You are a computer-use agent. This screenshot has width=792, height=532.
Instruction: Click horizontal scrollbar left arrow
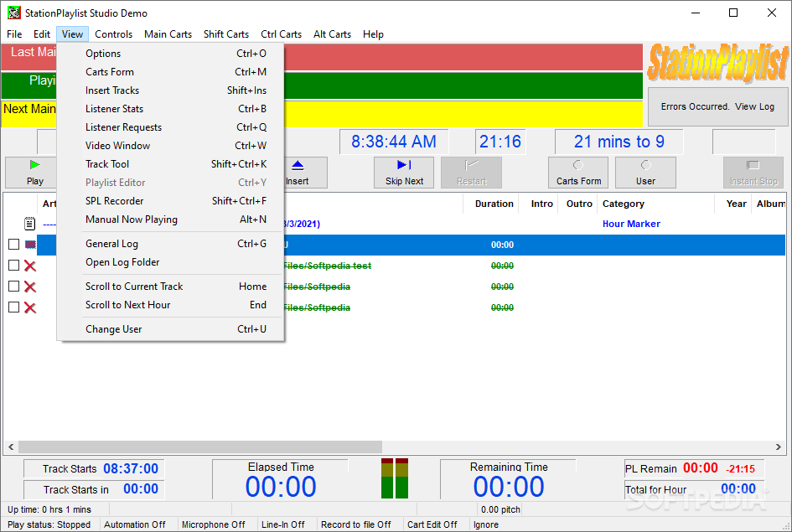click(x=11, y=447)
